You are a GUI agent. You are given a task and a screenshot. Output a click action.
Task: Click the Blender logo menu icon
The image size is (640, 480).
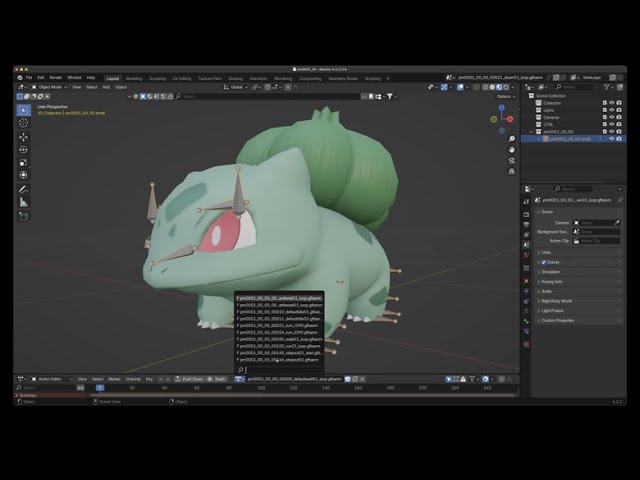[20, 78]
